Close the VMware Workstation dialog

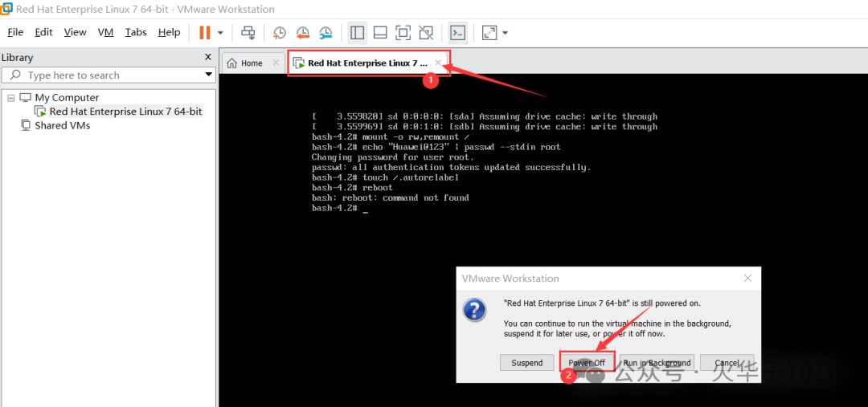tap(748, 278)
